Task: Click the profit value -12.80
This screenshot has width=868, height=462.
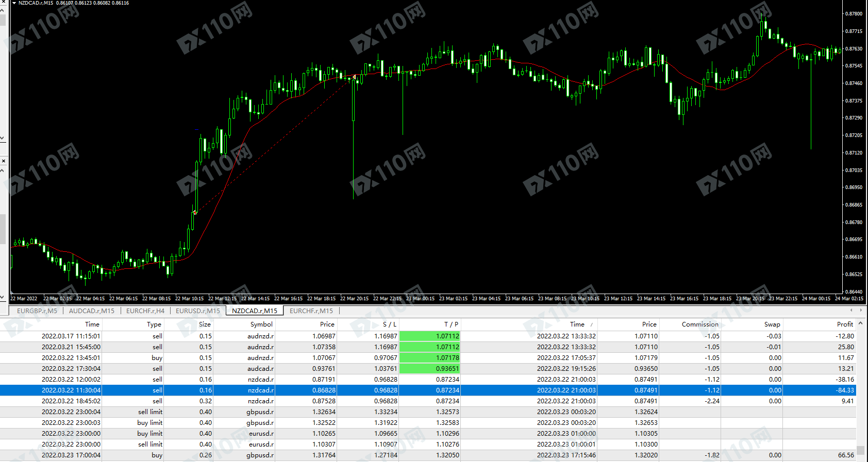Action: click(845, 336)
